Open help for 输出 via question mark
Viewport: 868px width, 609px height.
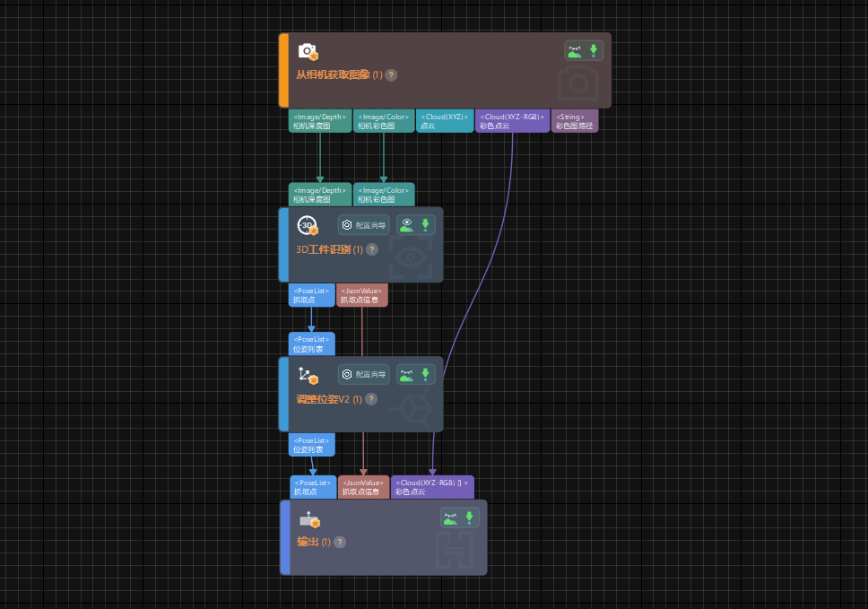click(x=339, y=542)
